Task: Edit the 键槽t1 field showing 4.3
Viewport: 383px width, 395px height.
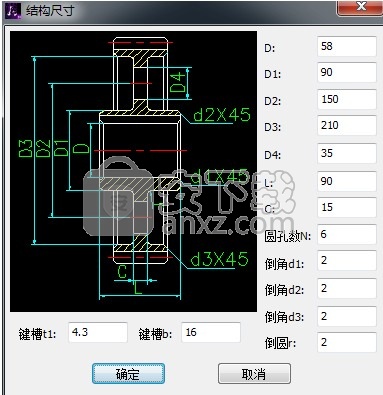Action: tap(98, 332)
